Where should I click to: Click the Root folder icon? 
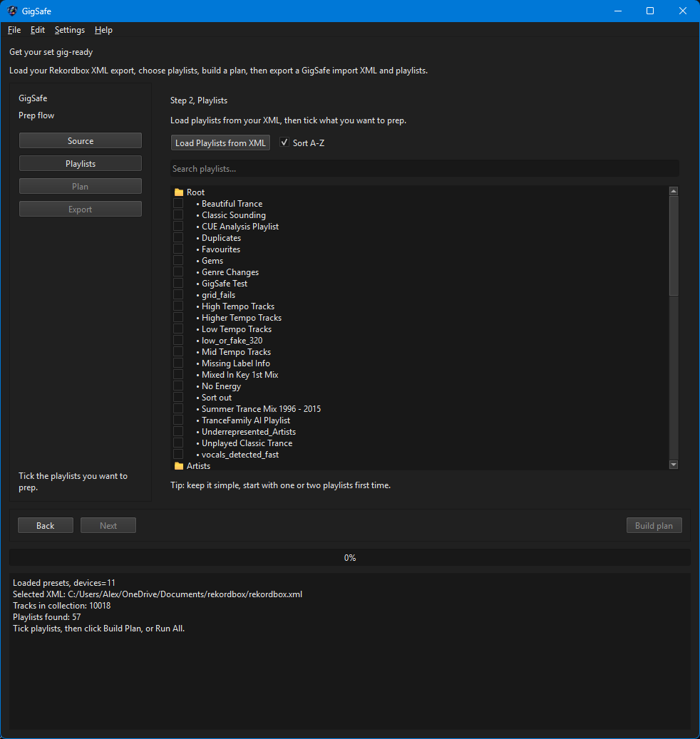[x=179, y=192]
